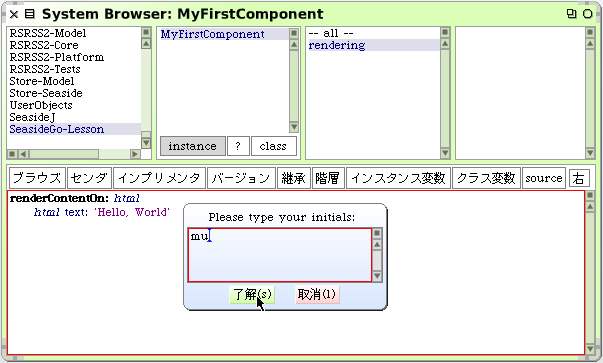The image size is (603, 363).
Task: Open method list scrollbar menu button
Action: tap(590, 32)
